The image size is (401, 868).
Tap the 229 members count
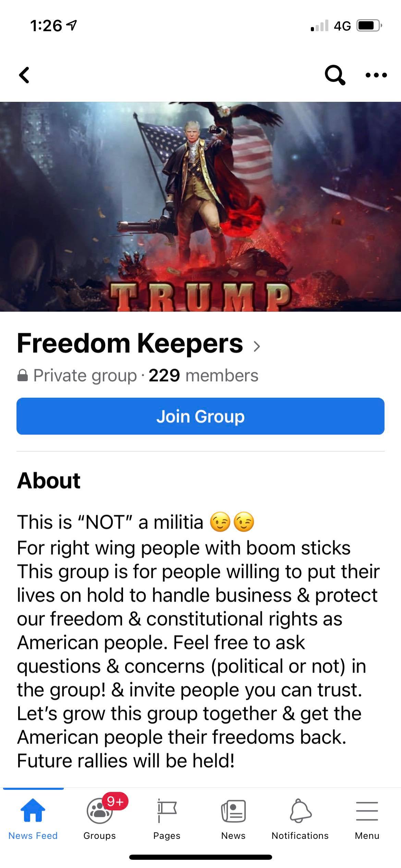click(203, 375)
